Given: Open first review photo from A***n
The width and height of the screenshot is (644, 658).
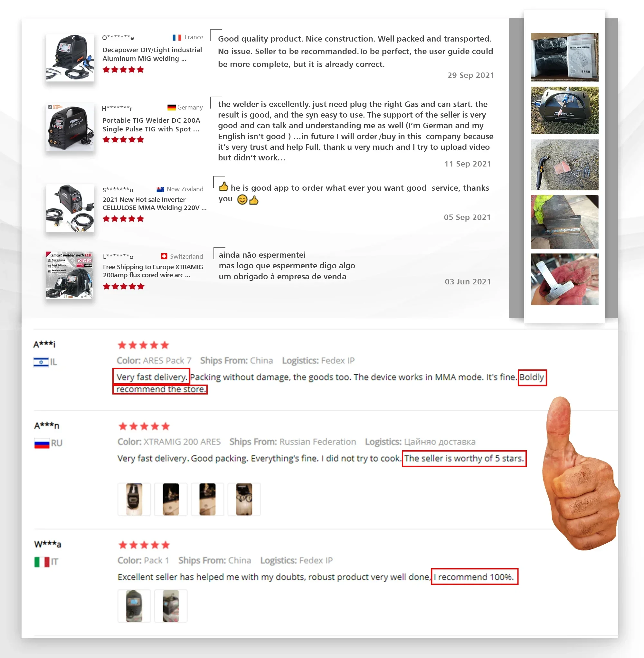Looking at the screenshot, I should point(134,499).
